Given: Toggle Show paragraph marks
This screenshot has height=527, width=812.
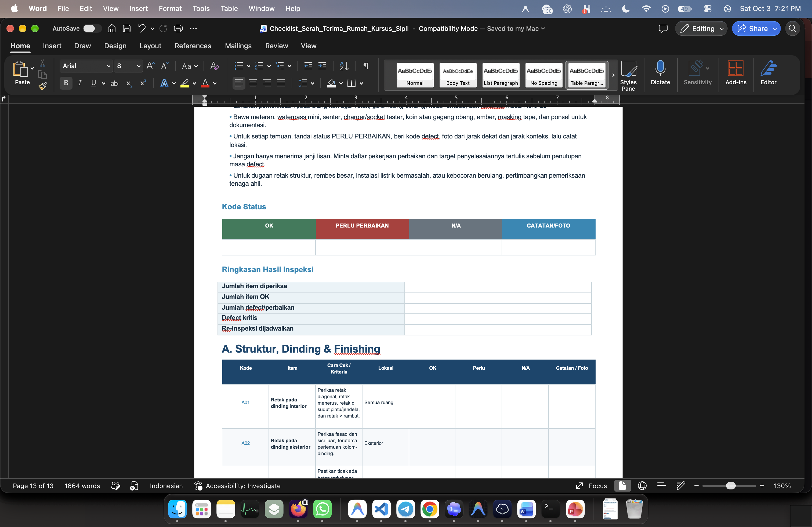Looking at the screenshot, I should (x=366, y=66).
